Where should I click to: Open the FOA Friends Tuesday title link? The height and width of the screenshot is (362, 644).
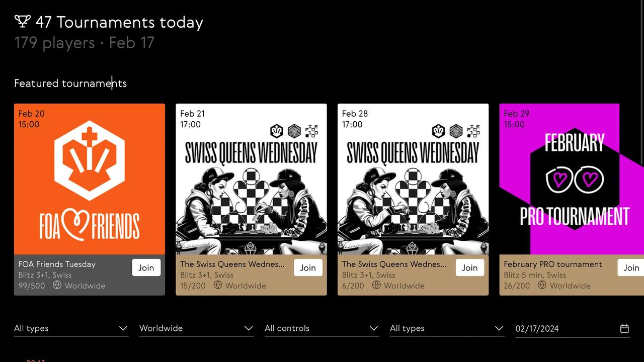57,264
